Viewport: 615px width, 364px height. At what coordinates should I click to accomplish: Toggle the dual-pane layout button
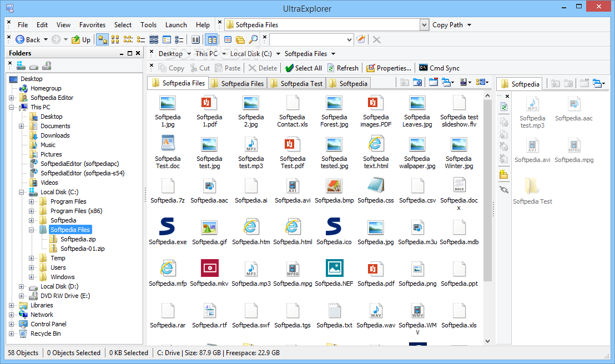click(212, 39)
